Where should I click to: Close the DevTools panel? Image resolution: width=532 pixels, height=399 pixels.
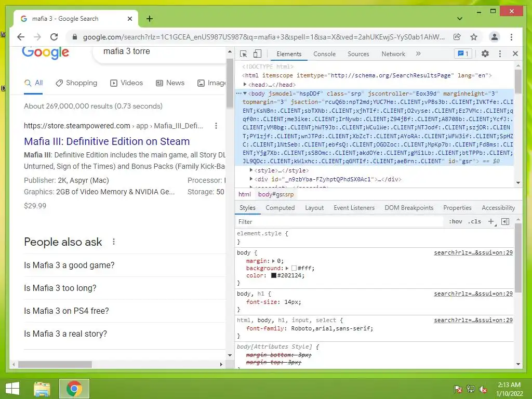tap(515, 54)
